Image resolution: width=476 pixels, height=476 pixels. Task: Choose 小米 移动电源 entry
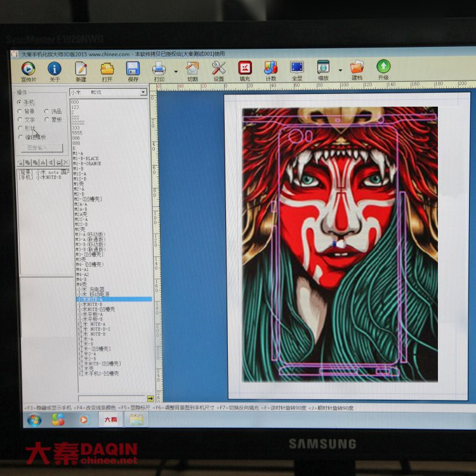point(93,294)
